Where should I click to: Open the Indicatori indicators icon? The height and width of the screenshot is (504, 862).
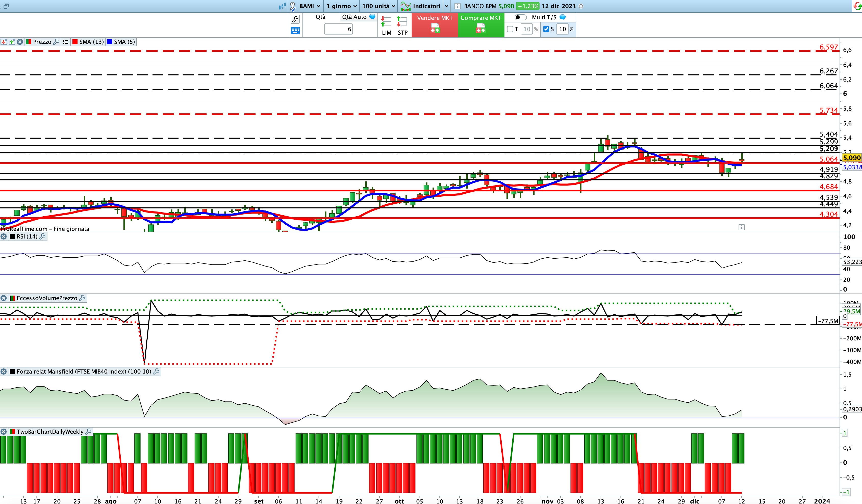tap(405, 6)
